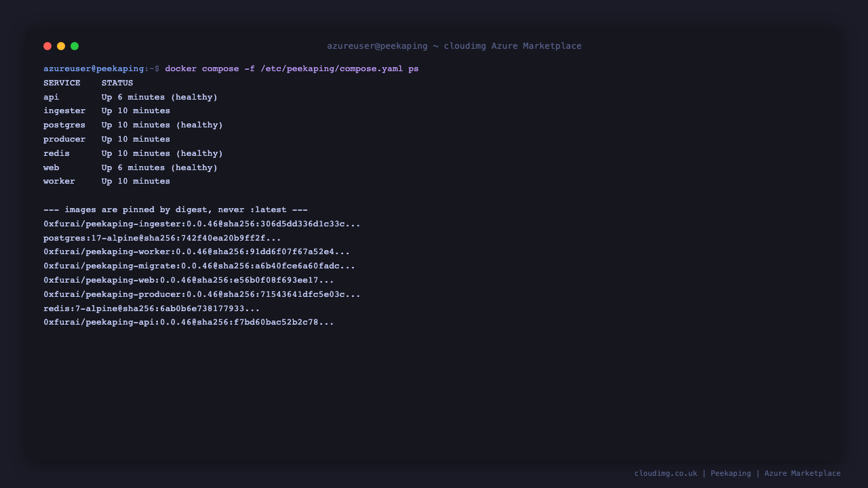Select the ingester service row name
Screen dimensions: 868x488
coord(64,111)
